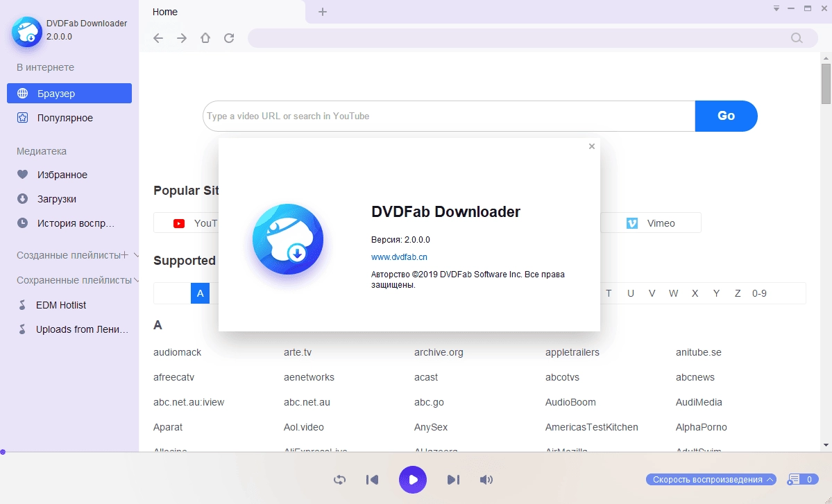Collapse the Созданные плейлисты section
Viewport: 832px width, 504px height.
click(137, 255)
